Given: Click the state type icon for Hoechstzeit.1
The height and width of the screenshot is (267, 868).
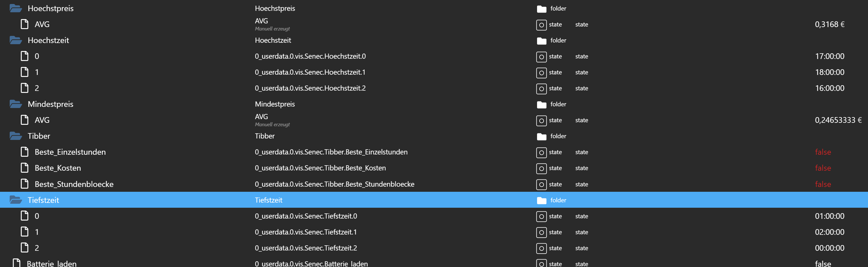Looking at the screenshot, I should 541,73.
